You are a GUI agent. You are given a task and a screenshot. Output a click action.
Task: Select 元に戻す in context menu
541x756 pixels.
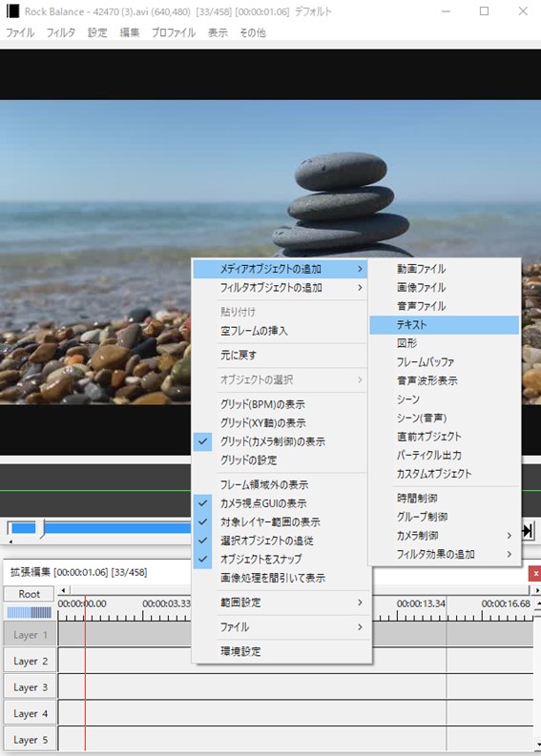[x=281, y=356]
